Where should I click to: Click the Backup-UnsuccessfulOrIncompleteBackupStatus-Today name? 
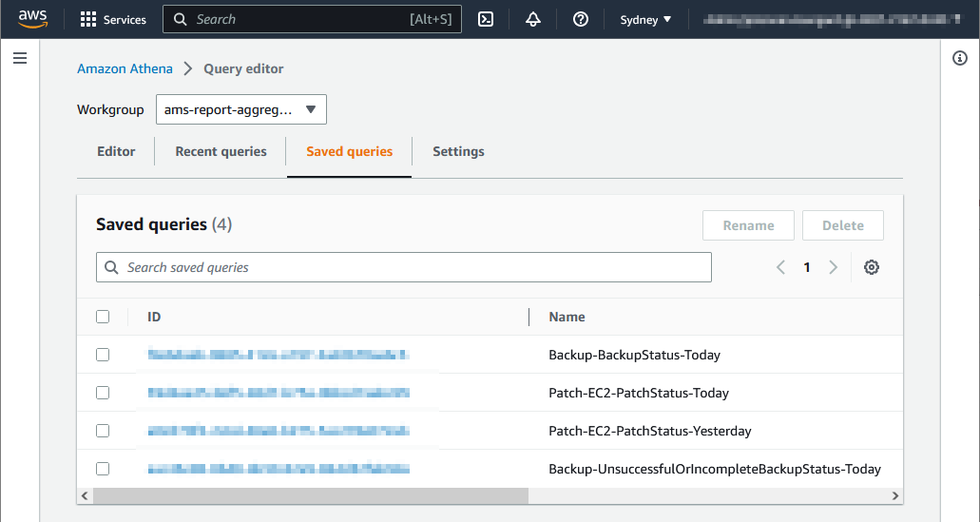pos(715,469)
